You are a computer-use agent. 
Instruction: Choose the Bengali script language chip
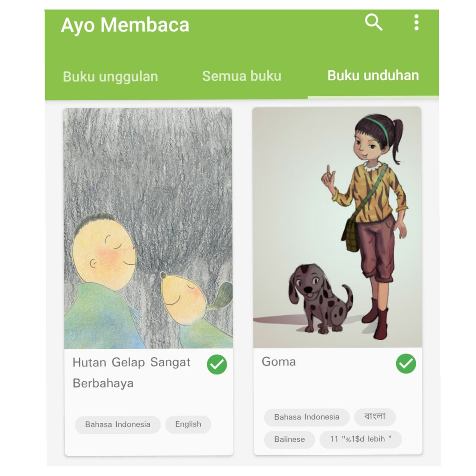tap(375, 416)
